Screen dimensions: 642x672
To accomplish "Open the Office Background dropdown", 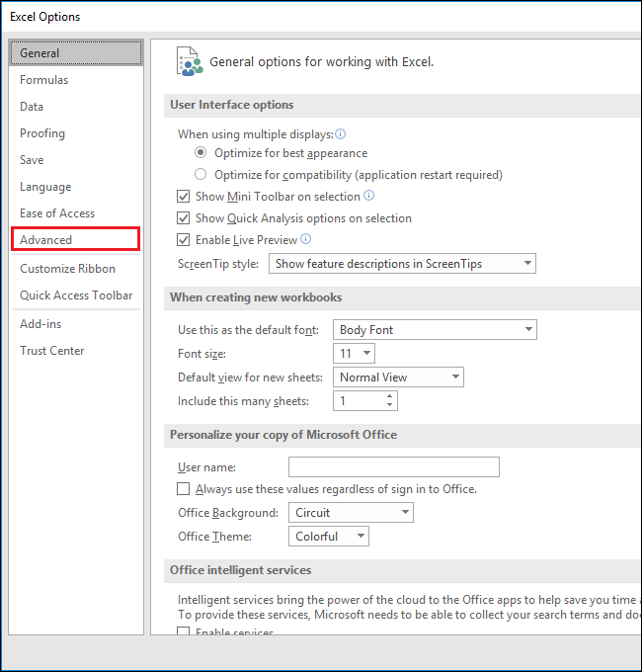I will tap(351, 513).
